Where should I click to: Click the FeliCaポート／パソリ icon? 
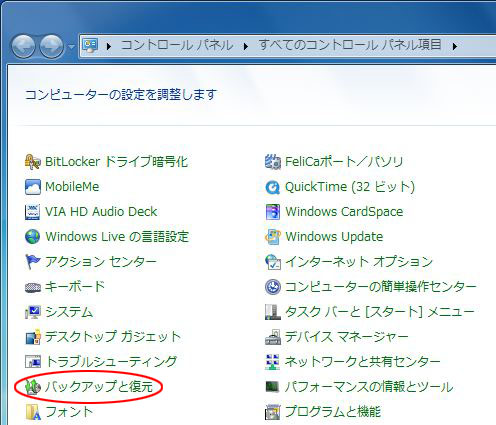pyautogui.click(x=273, y=162)
